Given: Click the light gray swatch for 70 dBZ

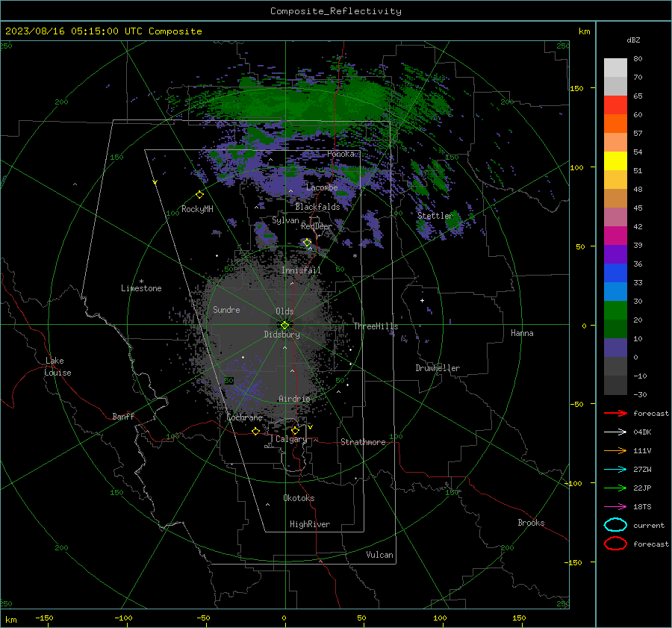Looking at the screenshot, I should 615,68.
